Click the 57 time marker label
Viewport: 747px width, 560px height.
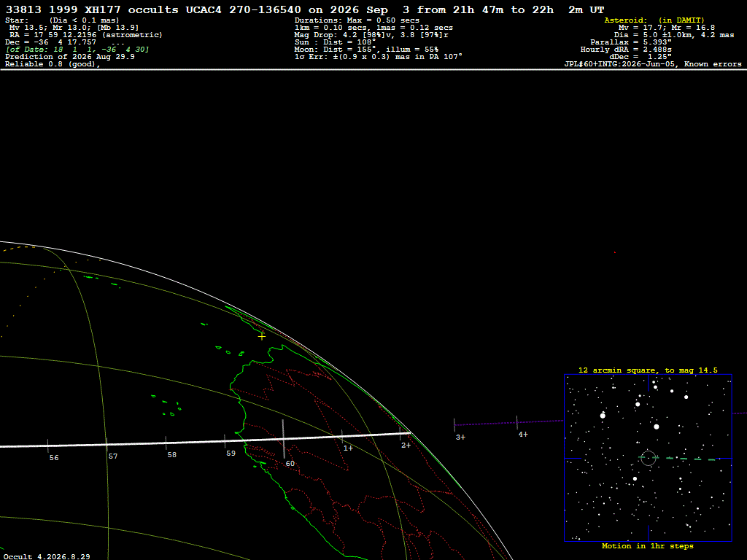[x=112, y=456]
